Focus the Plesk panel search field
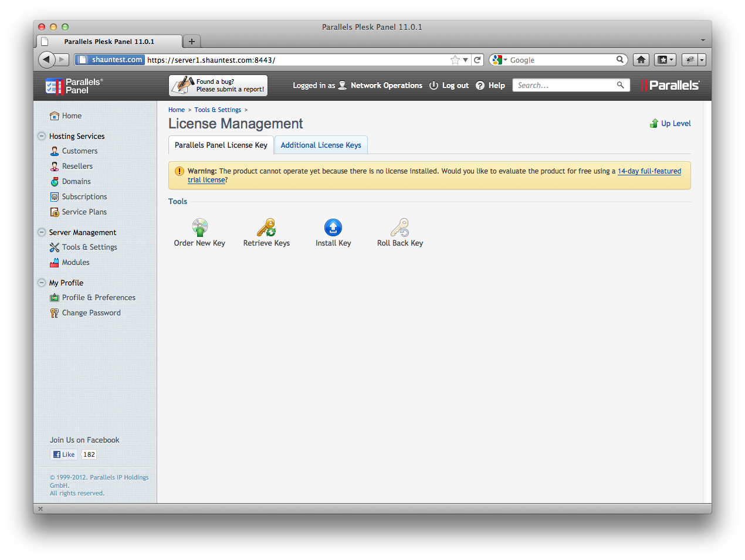Screen dimensions: 745x560 [563, 86]
